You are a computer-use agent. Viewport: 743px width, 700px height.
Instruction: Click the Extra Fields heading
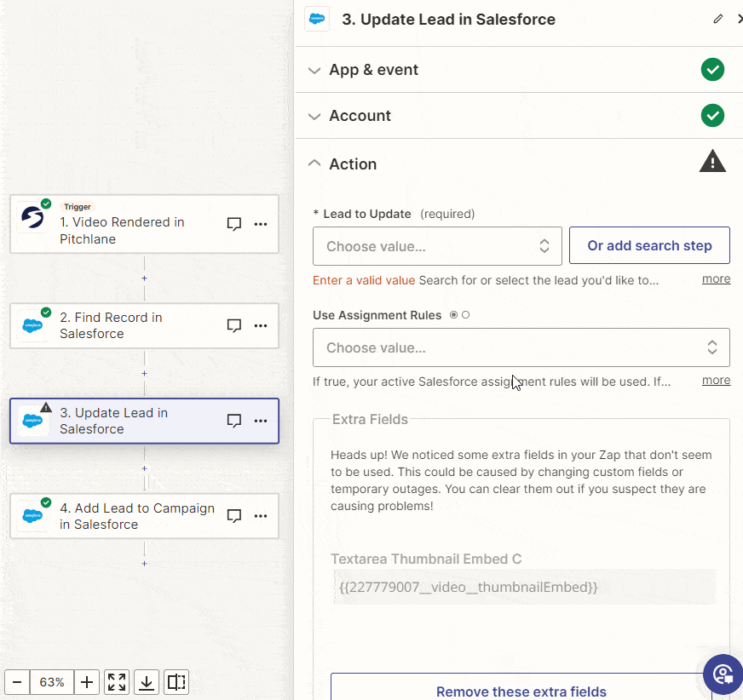click(x=370, y=419)
